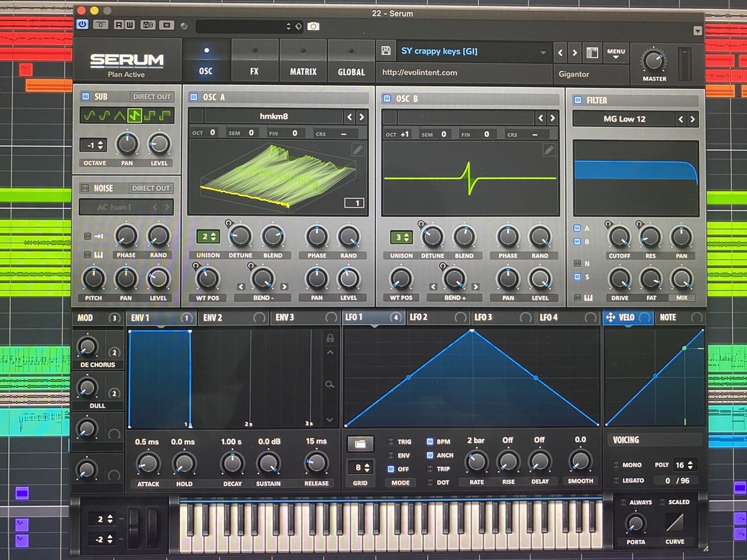This screenshot has width=747, height=560.
Task: Click the floppy disk save preset icon
Action: click(x=386, y=51)
